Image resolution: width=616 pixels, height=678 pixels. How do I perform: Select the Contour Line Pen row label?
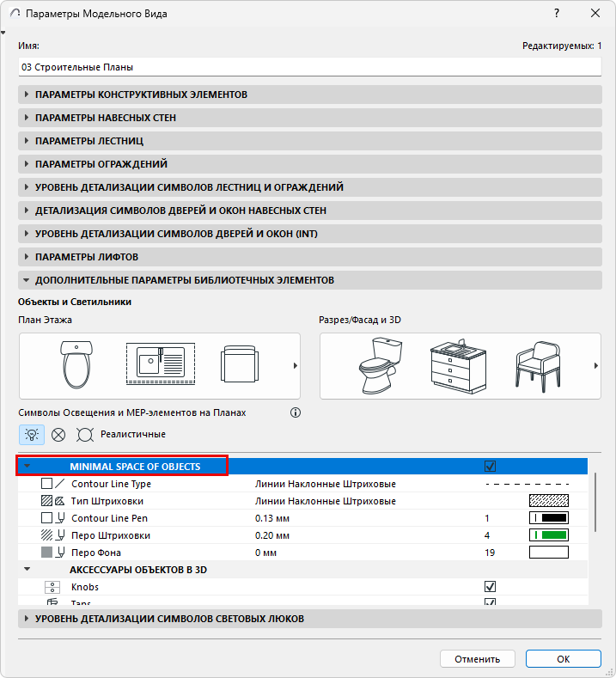click(x=109, y=518)
